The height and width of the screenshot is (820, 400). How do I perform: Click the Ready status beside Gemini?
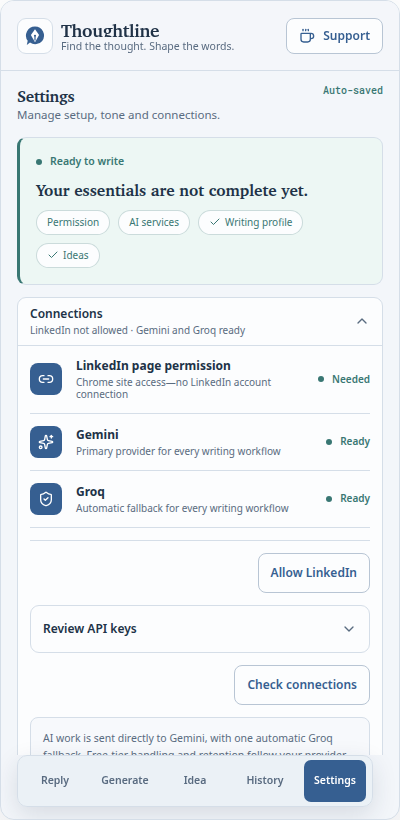(x=348, y=442)
